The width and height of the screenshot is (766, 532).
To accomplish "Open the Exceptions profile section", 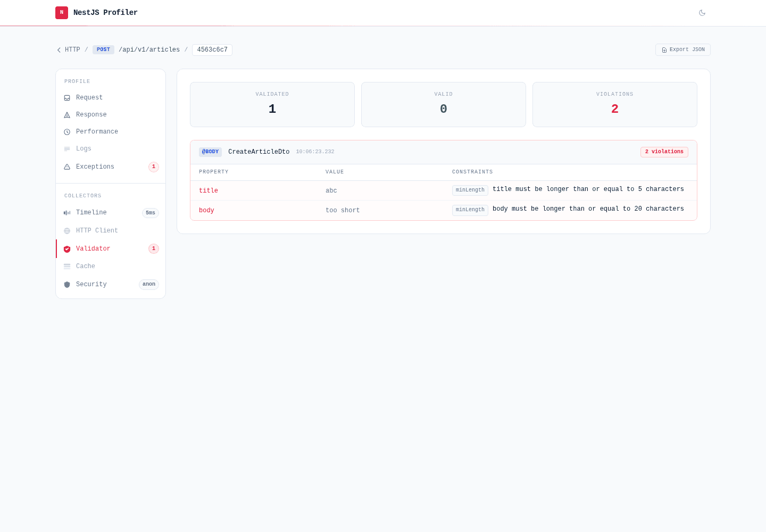I will (x=111, y=167).
